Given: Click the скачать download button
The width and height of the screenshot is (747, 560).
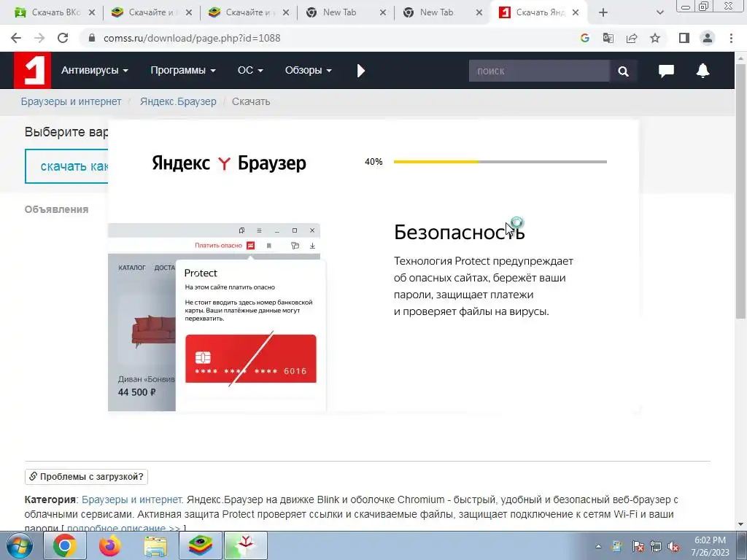Looking at the screenshot, I should point(66,166).
